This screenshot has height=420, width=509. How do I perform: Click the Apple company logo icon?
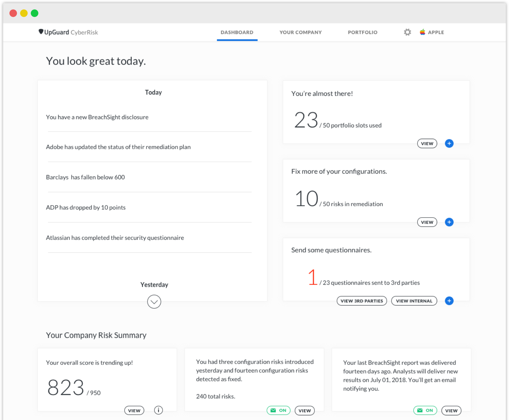422,32
